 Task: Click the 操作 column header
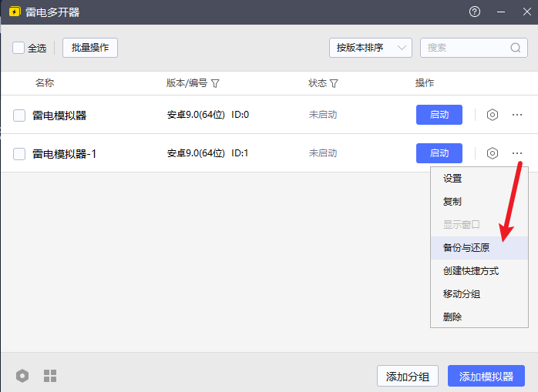click(x=425, y=83)
